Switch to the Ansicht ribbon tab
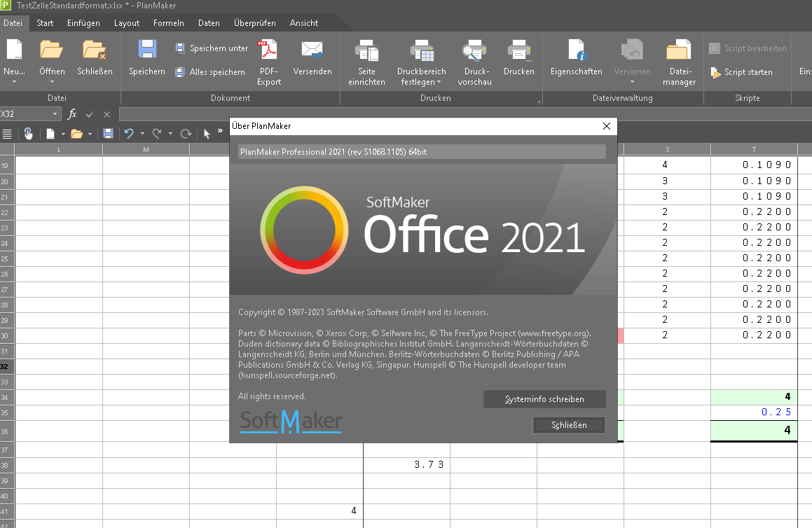 pos(304,23)
